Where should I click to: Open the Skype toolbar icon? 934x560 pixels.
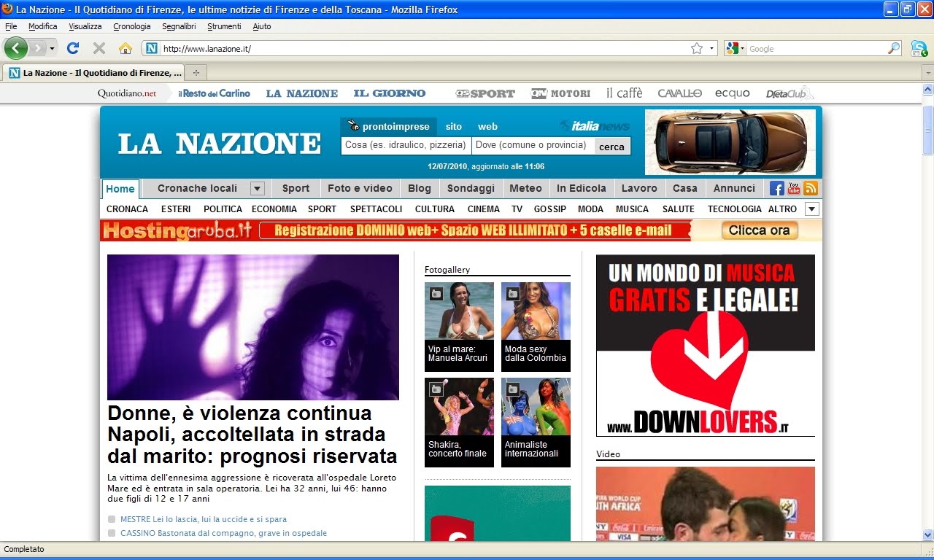(x=919, y=48)
